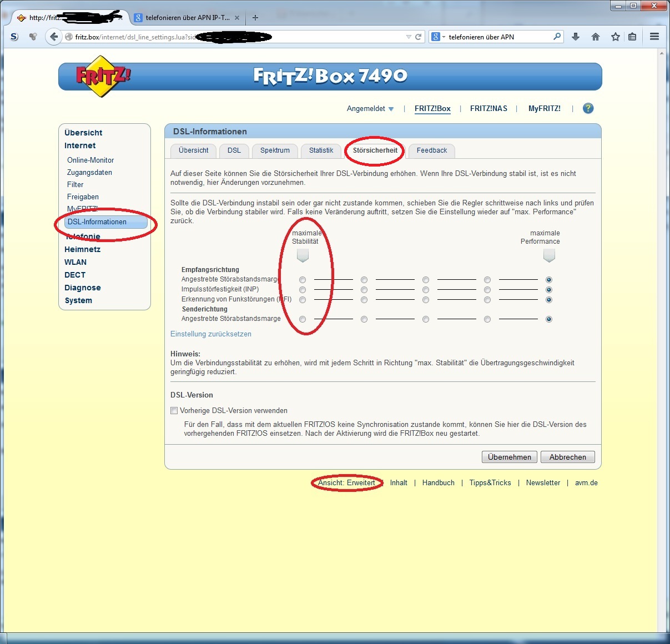Go to MyFRITZ! in top navigation

click(545, 109)
